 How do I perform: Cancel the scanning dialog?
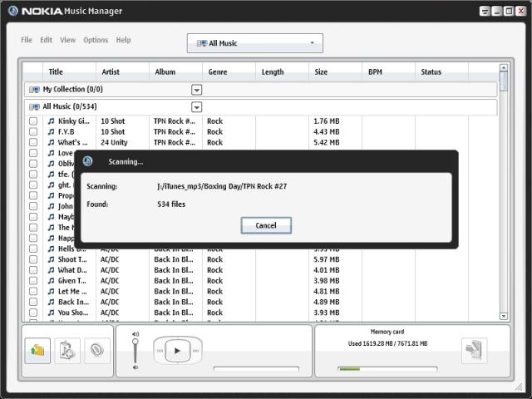[266, 225]
